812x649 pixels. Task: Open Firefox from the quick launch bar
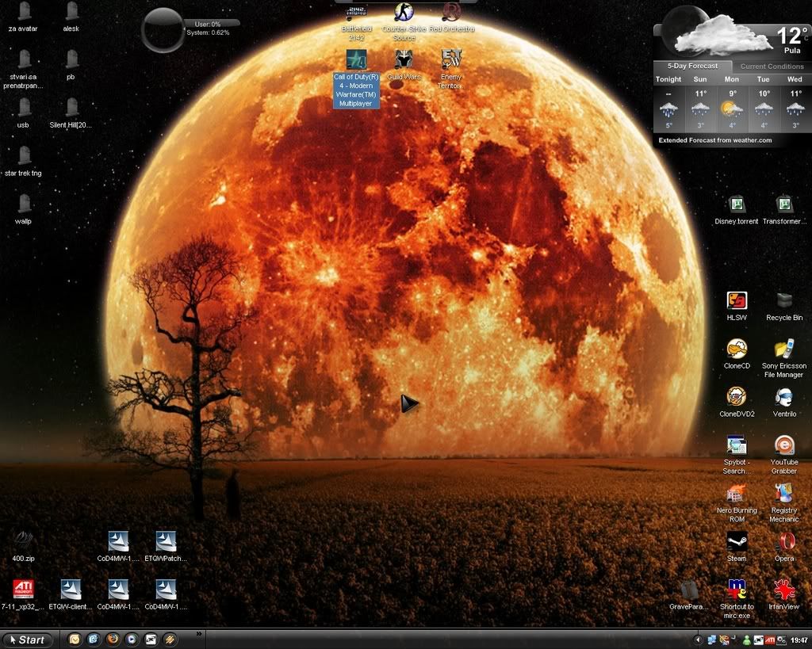click(x=110, y=639)
